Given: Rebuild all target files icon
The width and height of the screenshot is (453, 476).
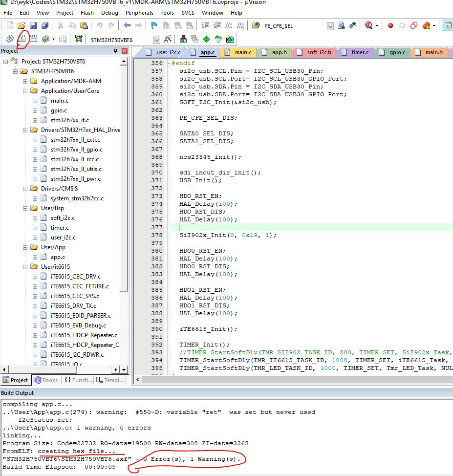Looking at the screenshot, I should [x=34, y=39].
